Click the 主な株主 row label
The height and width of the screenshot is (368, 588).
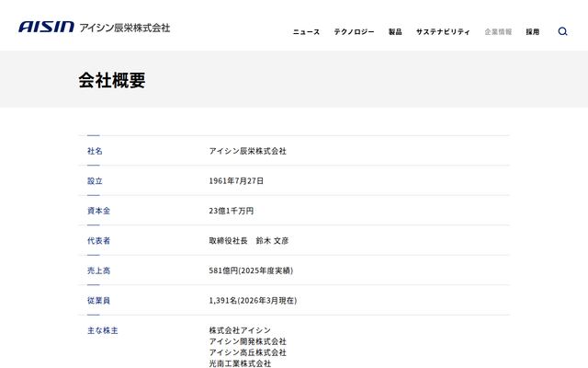pos(102,330)
